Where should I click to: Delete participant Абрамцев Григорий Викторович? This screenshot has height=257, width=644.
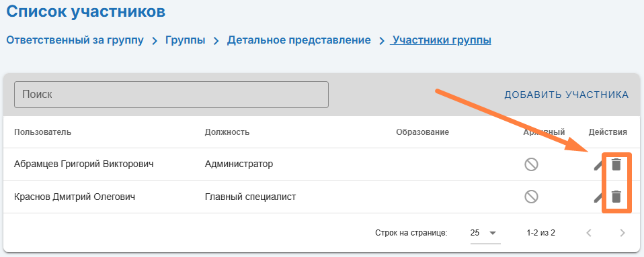(x=616, y=164)
